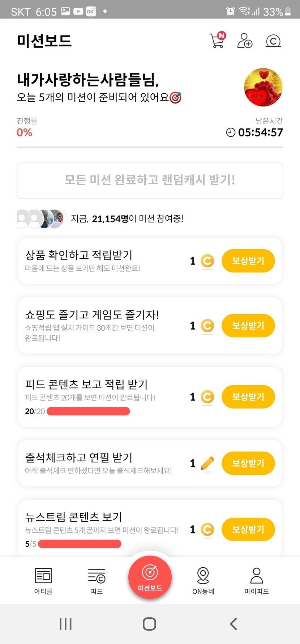Tap the participant avatars group
This screenshot has height=644, width=300.
(41, 219)
